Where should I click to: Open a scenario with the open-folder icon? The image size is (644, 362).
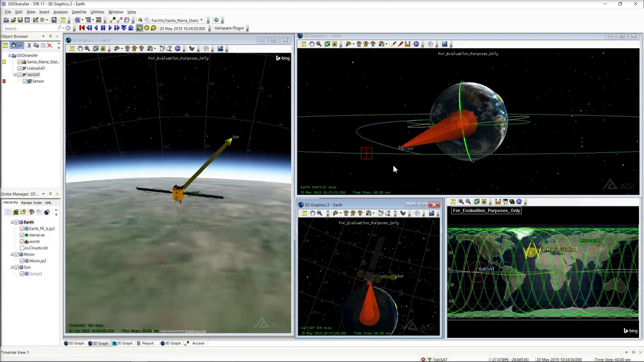[13, 20]
